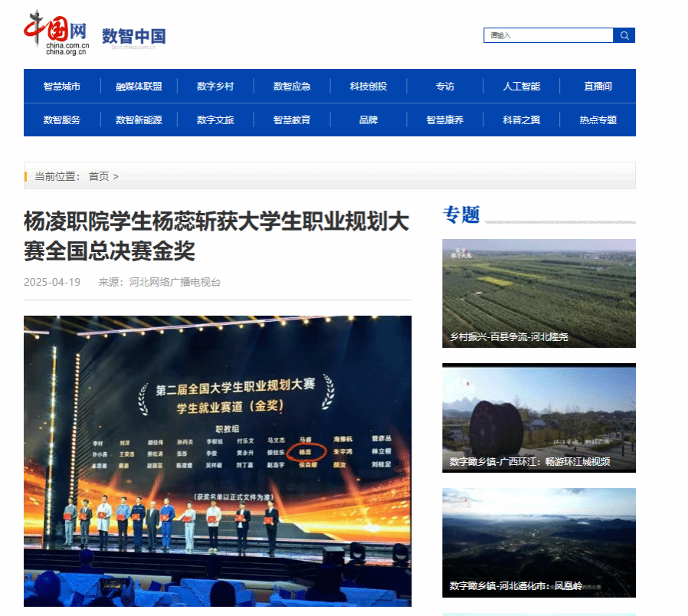Image resolution: width=688 pixels, height=616 pixels.
Task: Open the 热点专题 navigation item
Action: tap(598, 120)
